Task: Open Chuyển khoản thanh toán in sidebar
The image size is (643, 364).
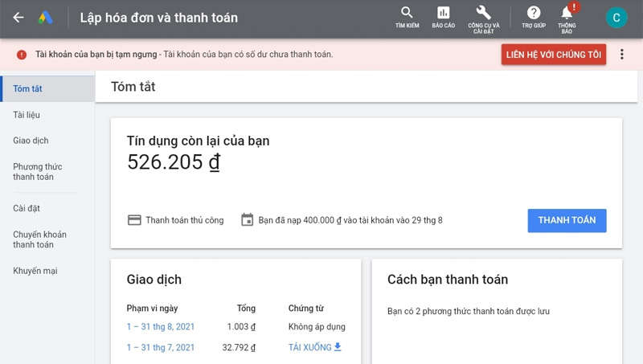Action: tap(39, 239)
